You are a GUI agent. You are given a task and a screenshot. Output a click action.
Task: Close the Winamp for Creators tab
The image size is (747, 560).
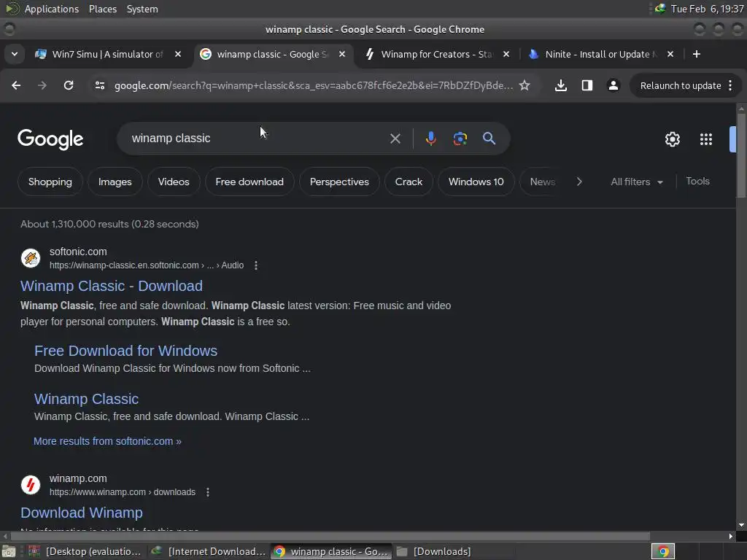506,54
